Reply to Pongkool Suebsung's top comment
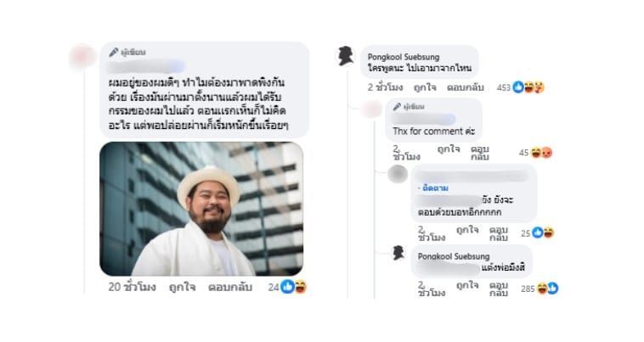Screen dimensions: 644x342 [466, 87]
